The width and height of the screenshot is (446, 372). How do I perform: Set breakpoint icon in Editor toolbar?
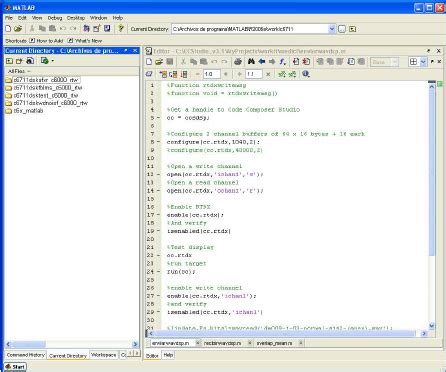(x=296, y=62)
